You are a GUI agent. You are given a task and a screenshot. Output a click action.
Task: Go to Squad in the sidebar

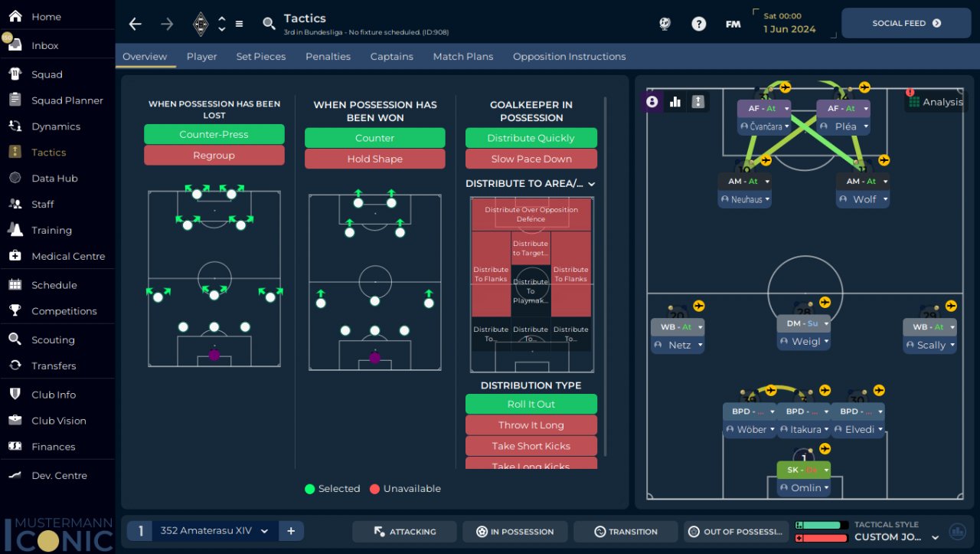[47, 74]
